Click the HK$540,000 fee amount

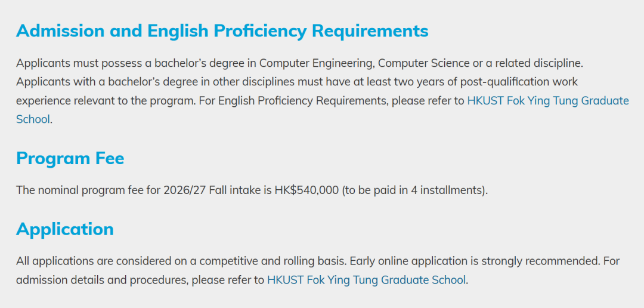(306, 191)
